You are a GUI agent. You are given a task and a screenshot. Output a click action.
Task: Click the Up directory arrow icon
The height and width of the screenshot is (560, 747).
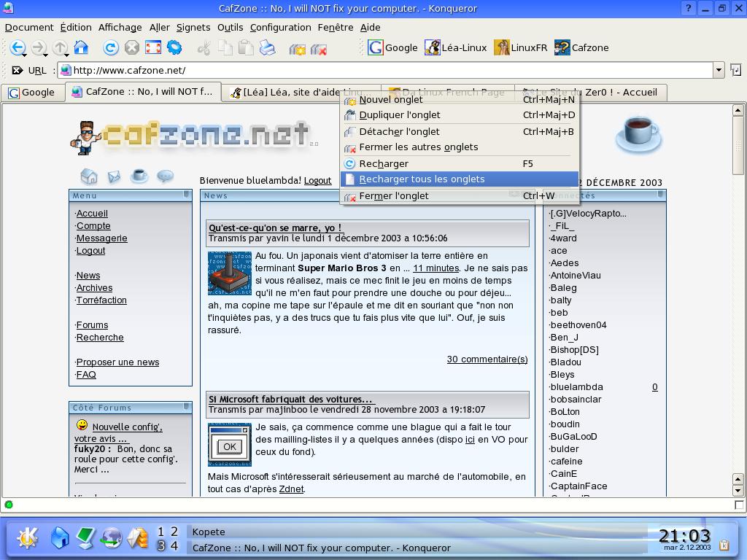tap(61, 47)
